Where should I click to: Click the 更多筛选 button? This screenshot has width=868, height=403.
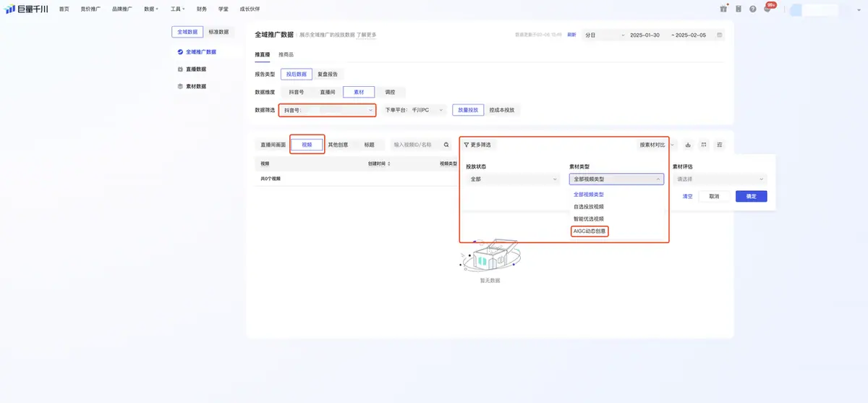click(x=477, y=145)
